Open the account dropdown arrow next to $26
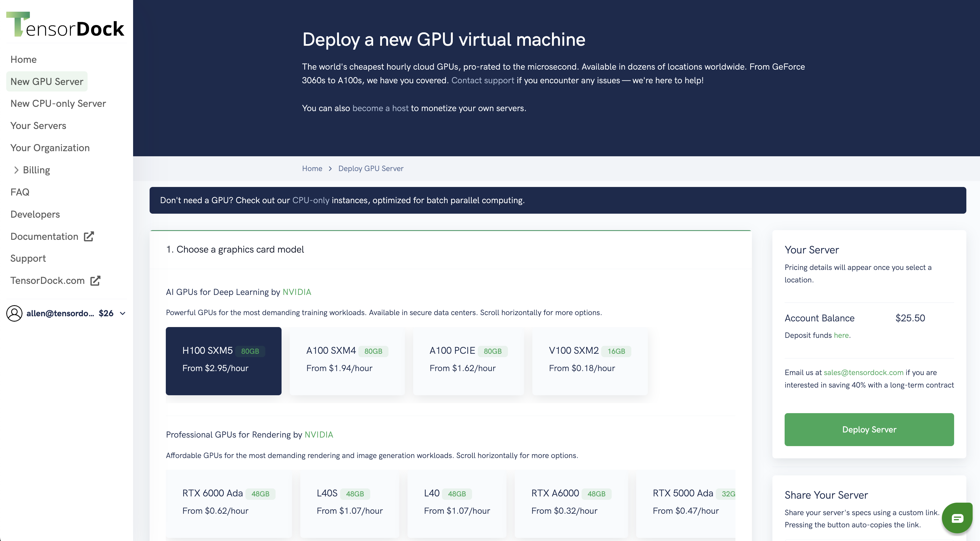980x541 pixels. click(x=123, y=314)
